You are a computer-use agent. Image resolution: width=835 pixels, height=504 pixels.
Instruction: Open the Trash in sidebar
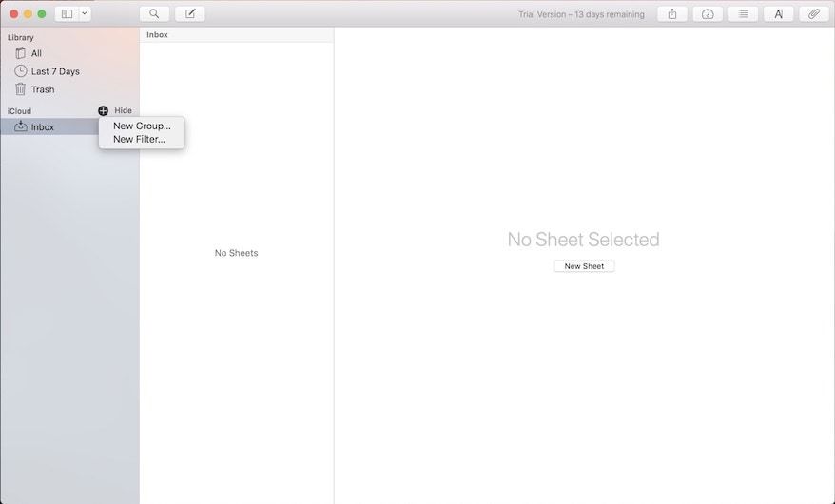click(x=43, y=89)
